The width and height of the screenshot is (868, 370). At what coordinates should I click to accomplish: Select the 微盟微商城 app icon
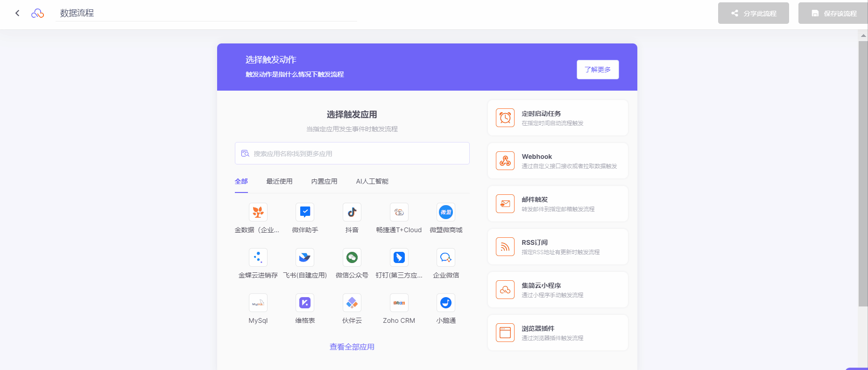point(446,212)
